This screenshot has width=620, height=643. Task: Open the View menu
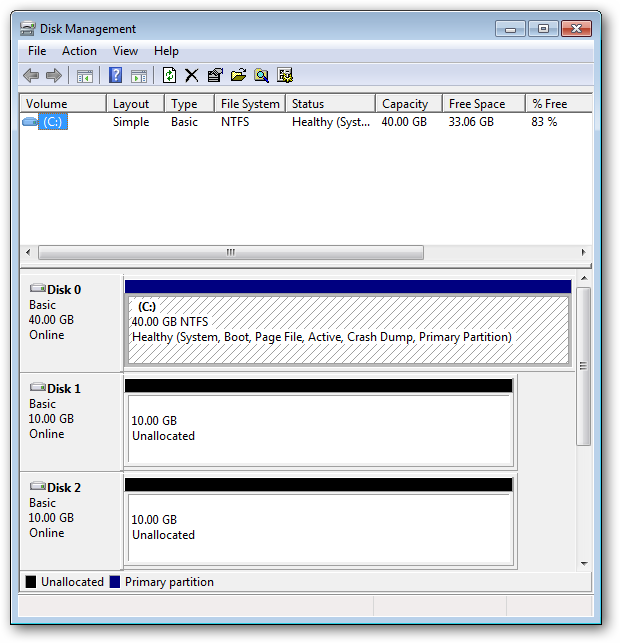click(125, 51)
